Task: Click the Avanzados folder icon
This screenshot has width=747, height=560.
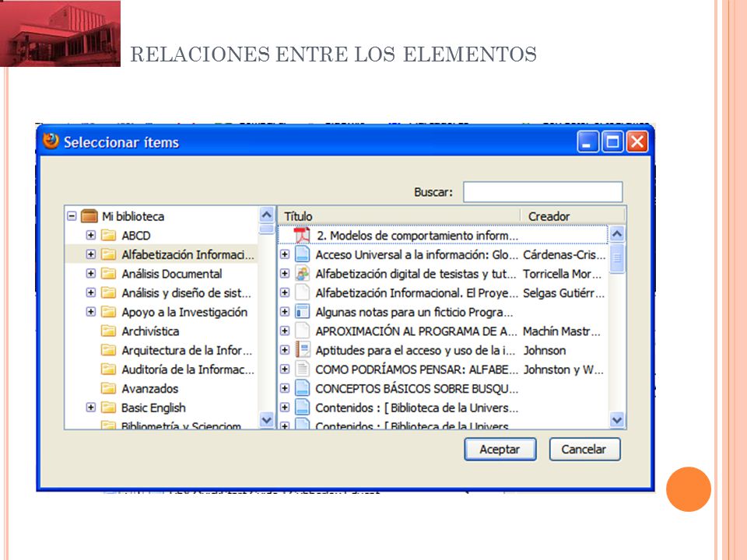Action: [x=109, y=388]
